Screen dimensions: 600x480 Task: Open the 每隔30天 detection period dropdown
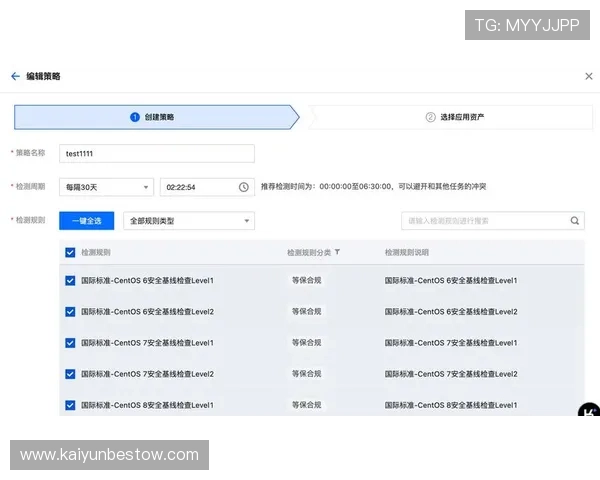click(106, 187)
